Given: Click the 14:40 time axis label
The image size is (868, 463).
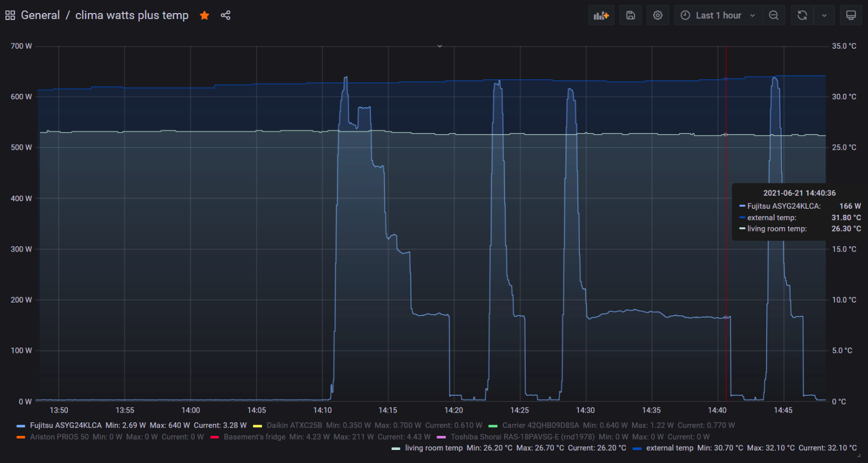Looking at the screenshot, I should pos(717,410).
